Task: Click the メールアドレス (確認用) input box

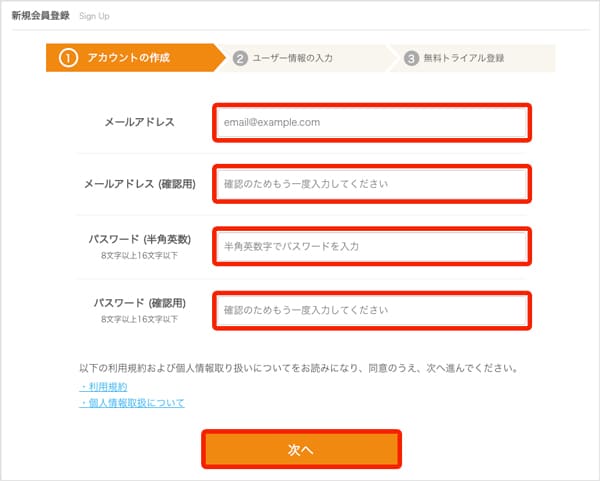Action: [370, 184]
